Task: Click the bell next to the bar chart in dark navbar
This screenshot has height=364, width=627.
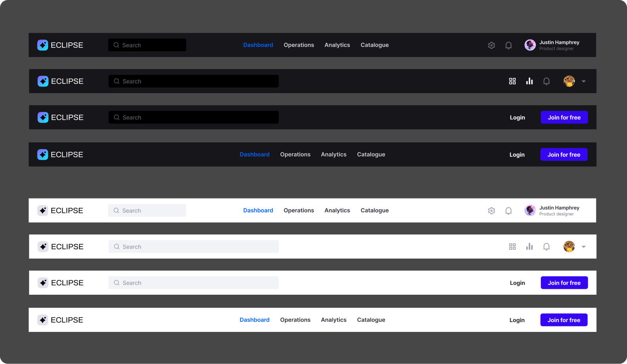Action: pyautogui.click(x=546, y=81)
